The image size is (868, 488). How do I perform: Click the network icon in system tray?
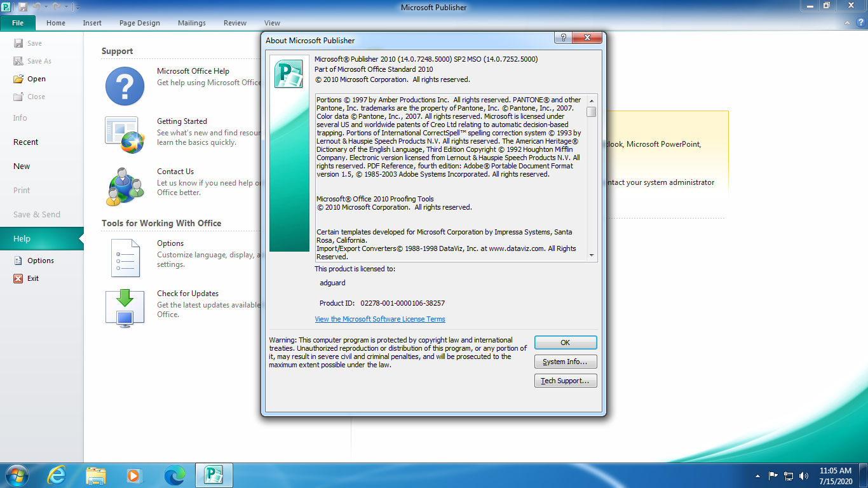pyautogui.click(x=789, y=476)
